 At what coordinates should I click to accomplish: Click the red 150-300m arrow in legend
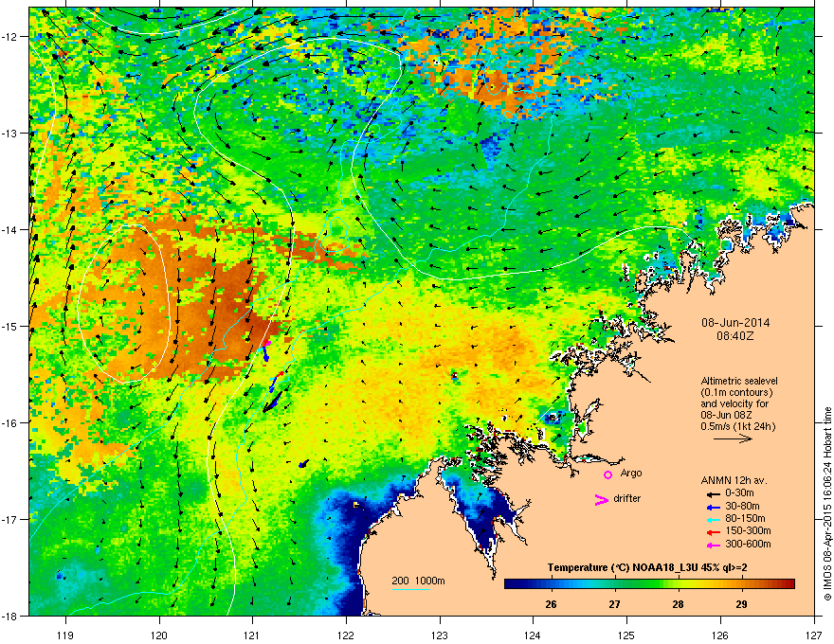(712, 532)
